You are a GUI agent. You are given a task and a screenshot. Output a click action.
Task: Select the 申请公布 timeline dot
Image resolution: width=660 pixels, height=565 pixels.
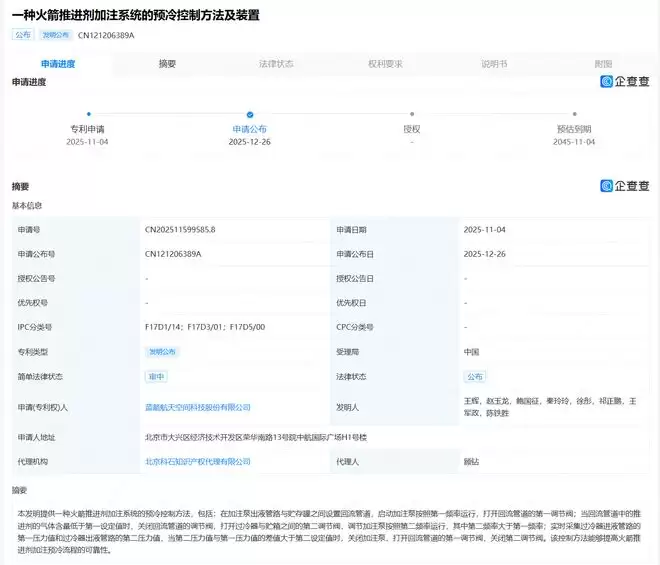(x=250, y=114)
